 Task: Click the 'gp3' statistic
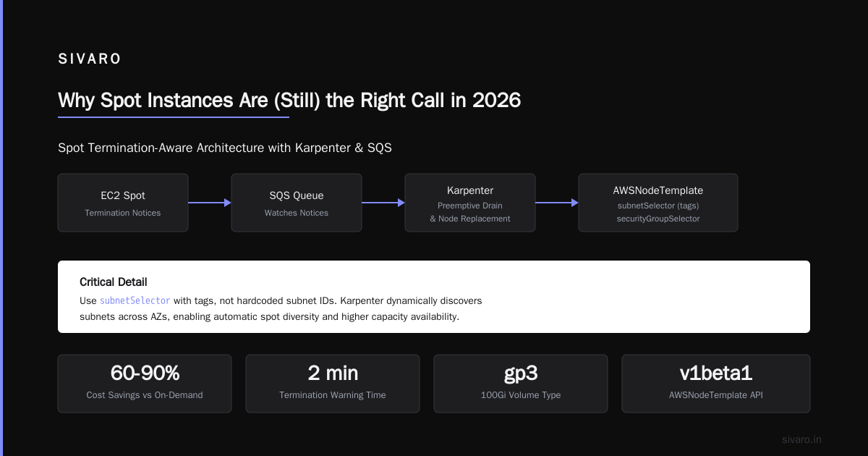point(521,373)
